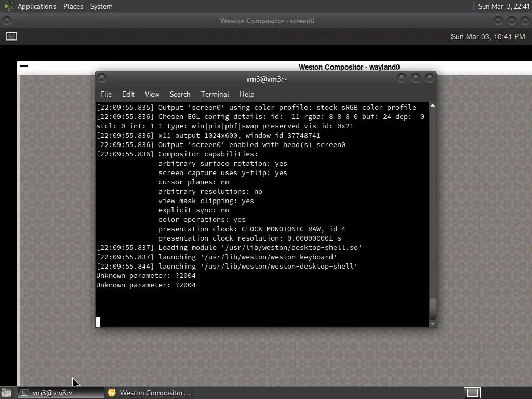Click the Weston screen0 window menu button
Screen dimensions: 532x399
click(6, 21)
